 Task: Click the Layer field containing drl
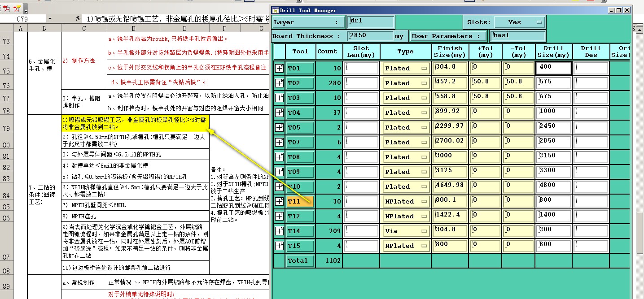[371, 22]
